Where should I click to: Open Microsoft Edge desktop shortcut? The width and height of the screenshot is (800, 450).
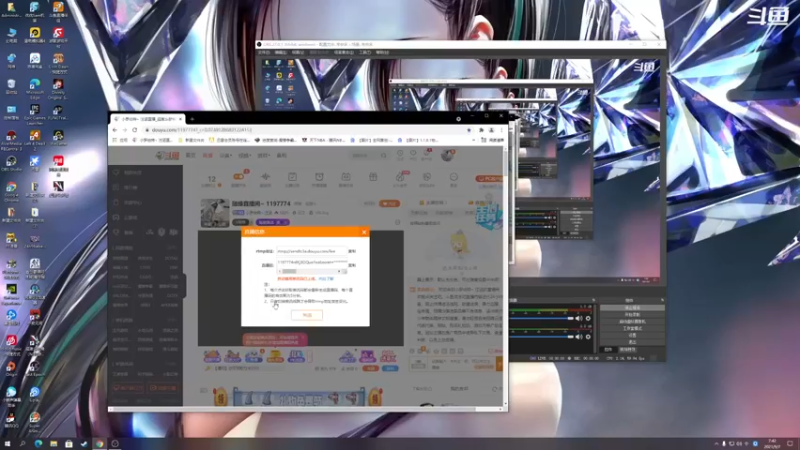[35, 87]
